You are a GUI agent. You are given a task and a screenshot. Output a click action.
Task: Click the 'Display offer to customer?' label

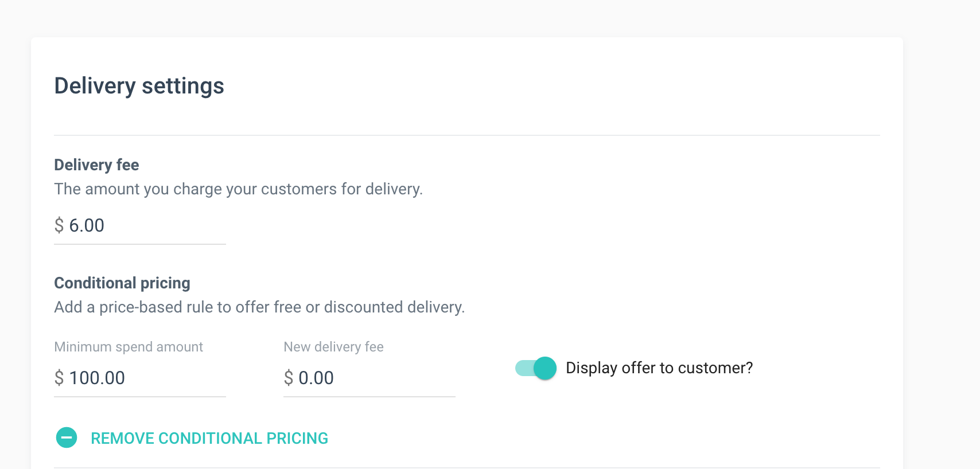(659, 368)
